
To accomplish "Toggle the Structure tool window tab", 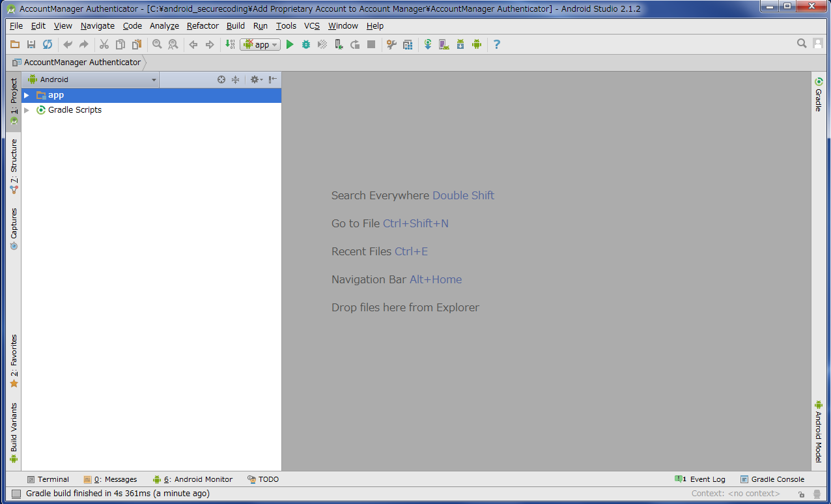I will coord(14,167).
